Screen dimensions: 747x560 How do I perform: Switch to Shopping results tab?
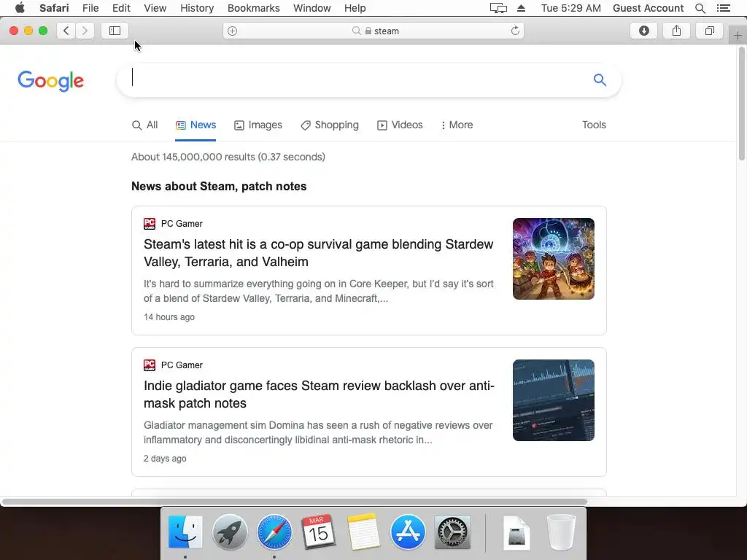coord(330,125)
